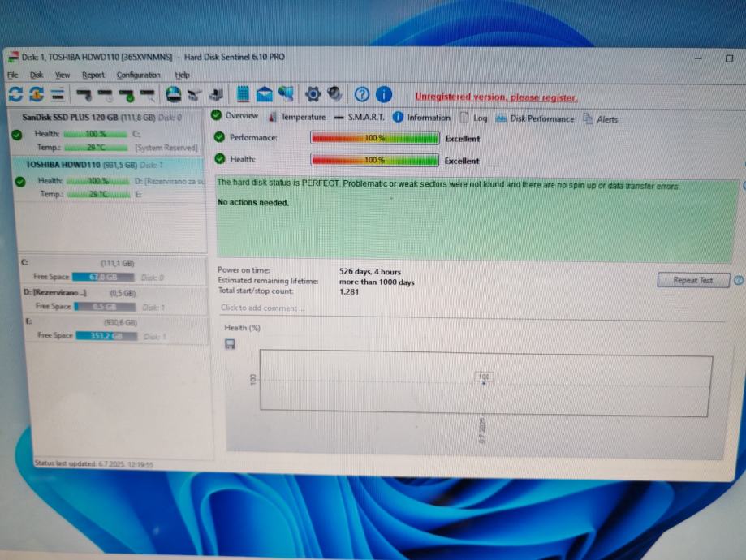Click the globe over disk toolbar icon
Viewport: 746px width, 560px height.
click(x=173, y=94)
